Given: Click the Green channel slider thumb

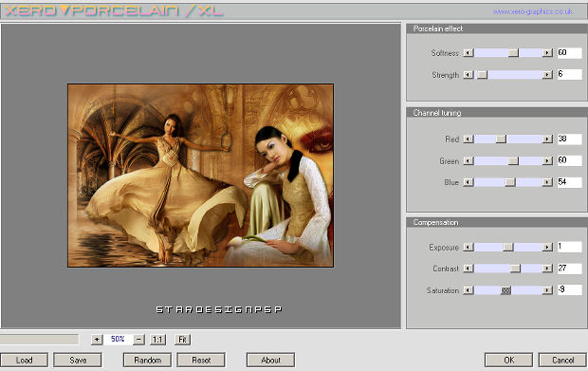Looking at the screenshot, I should 513,161.
